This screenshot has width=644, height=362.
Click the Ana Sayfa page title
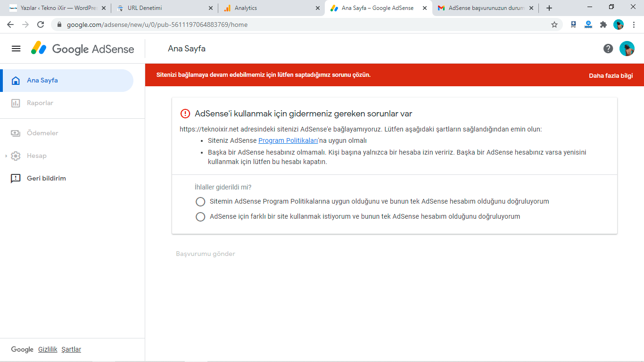pos(187,49)
